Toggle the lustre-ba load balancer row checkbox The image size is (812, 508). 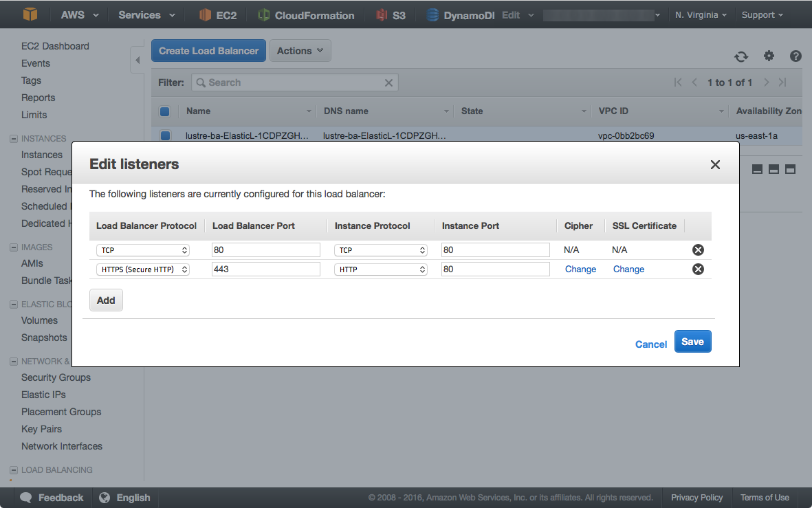click(x=165, y=136)
